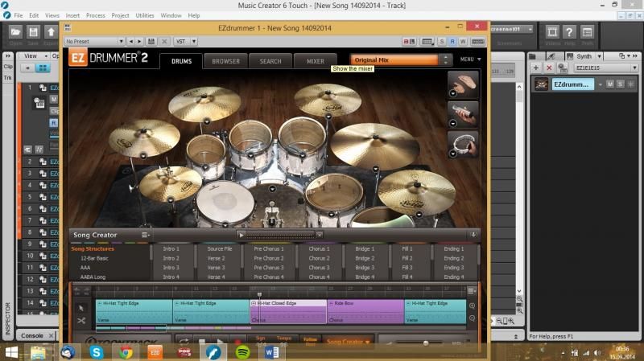644x361 pixels.
Task: Click the timeline playhead marker
Action: pyautogui.click(x=259, y=294)
